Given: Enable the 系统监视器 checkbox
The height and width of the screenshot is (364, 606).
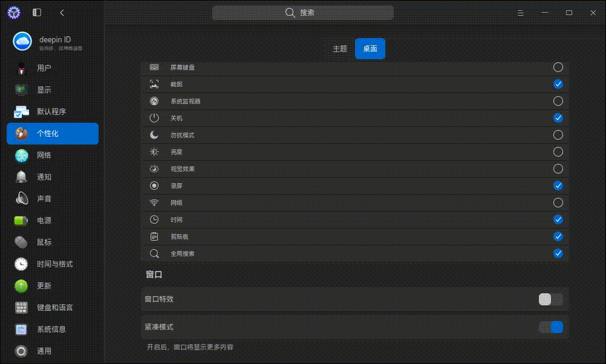Looking at the screenshot, I should pyautogui.click(x=558, y=101).
